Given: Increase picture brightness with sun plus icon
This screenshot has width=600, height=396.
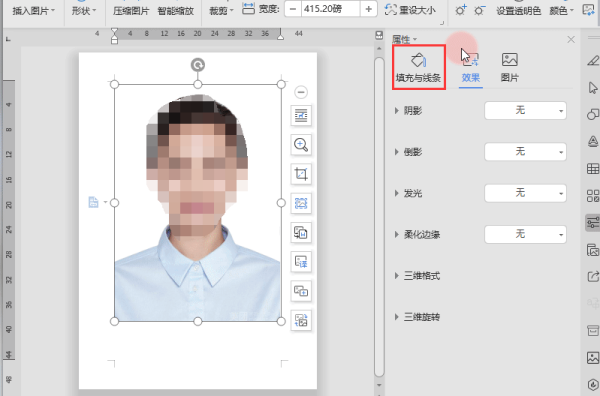Looking at the screenshot, I should (461, 10).
